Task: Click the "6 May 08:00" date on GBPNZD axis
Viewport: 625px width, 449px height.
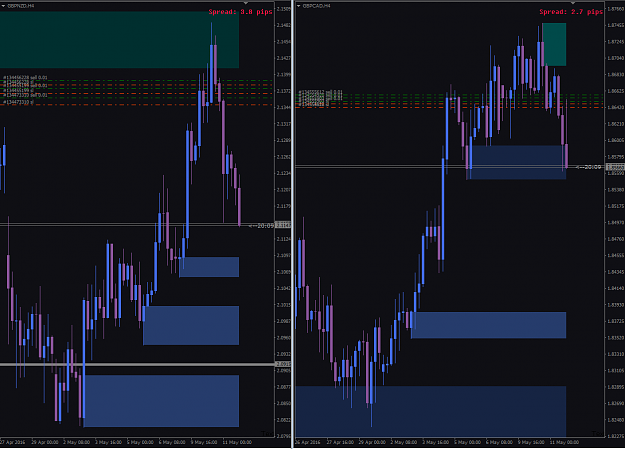Action: coord(172,442)
